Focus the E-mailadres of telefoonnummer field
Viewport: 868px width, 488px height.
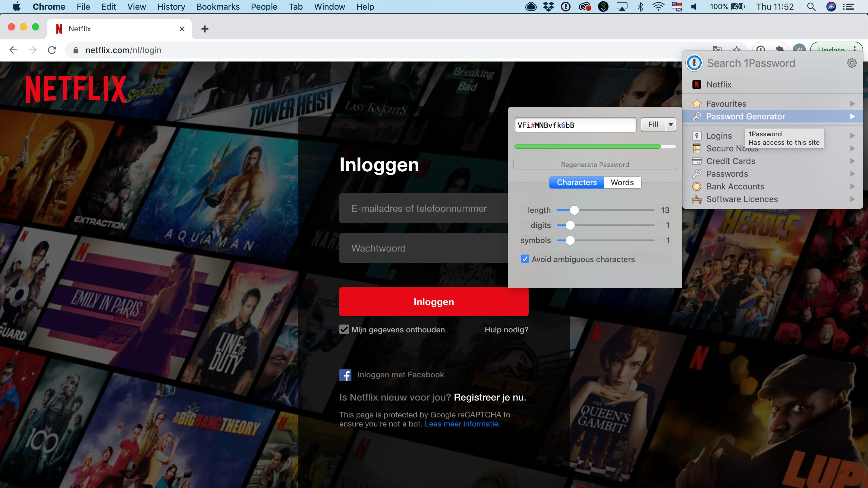pyautogui.click(x=423, y=208)
